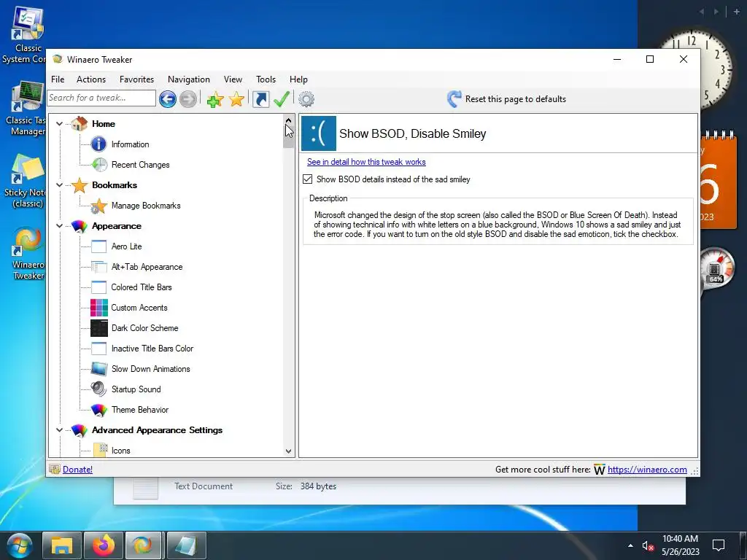Click the Custom Accents color grid icon
Image resolution: width=747 pixels, height=560 pixels.
[x=99, y=308]
